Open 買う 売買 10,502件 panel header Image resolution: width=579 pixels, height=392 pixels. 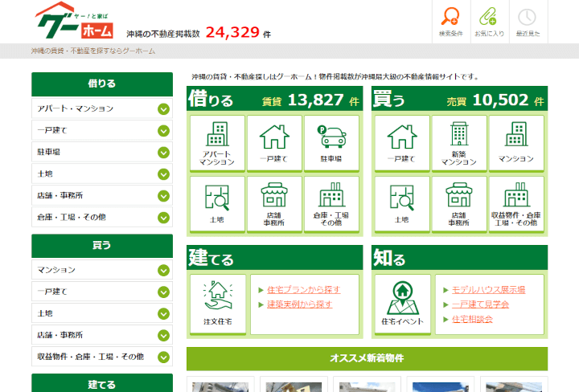pyautogui.click(x=460, y=99)
